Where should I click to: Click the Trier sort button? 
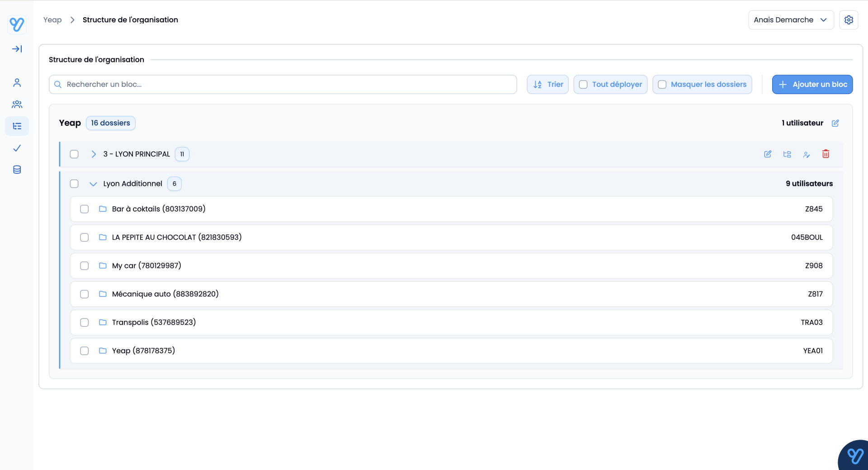[547, 85]
